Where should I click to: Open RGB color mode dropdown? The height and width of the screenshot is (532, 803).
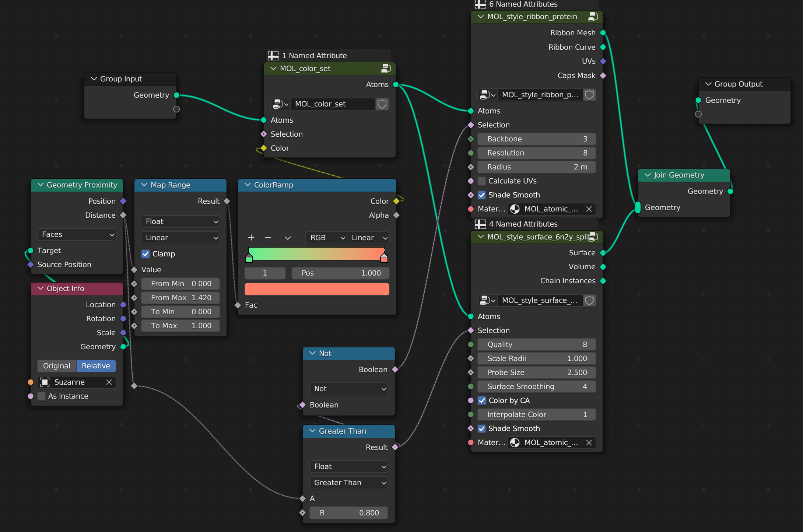[x=326, y=238]
